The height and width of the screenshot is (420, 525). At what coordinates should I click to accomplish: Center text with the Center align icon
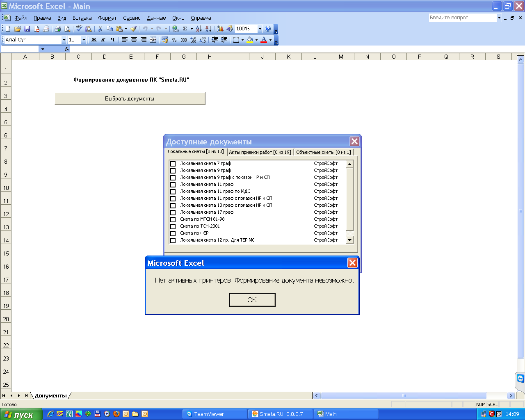pos(134,40)
